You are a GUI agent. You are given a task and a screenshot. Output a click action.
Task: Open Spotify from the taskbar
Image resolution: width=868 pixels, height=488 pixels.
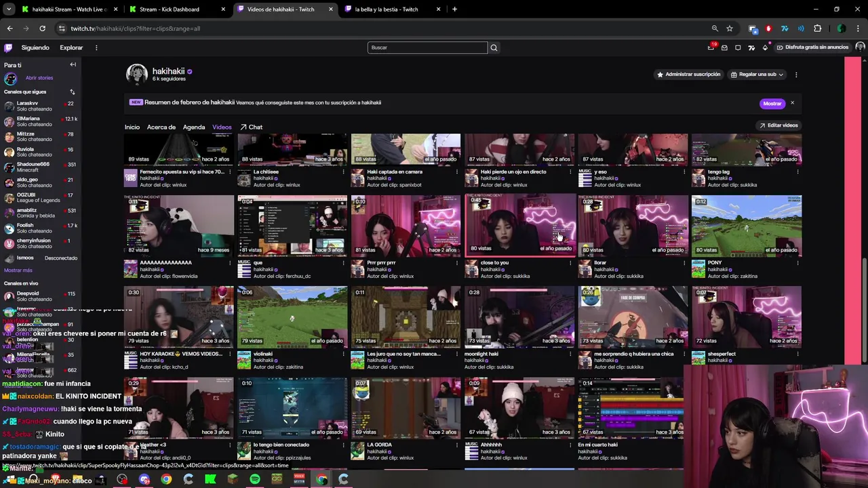[x=254, y=479]
